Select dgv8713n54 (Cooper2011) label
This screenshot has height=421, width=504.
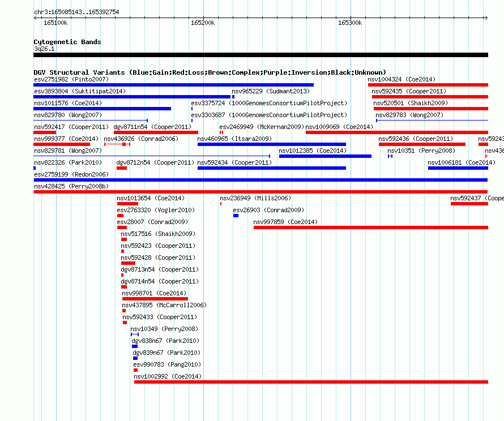tap(160, 269)
